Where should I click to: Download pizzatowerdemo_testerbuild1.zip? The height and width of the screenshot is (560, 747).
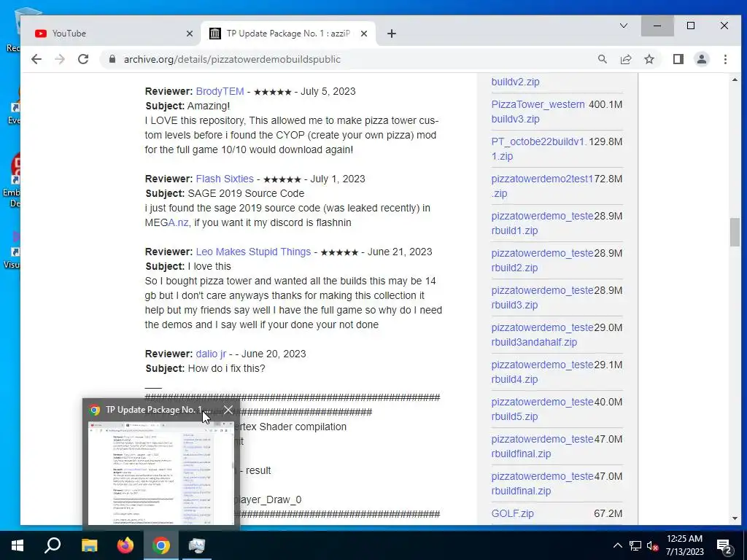542,223
